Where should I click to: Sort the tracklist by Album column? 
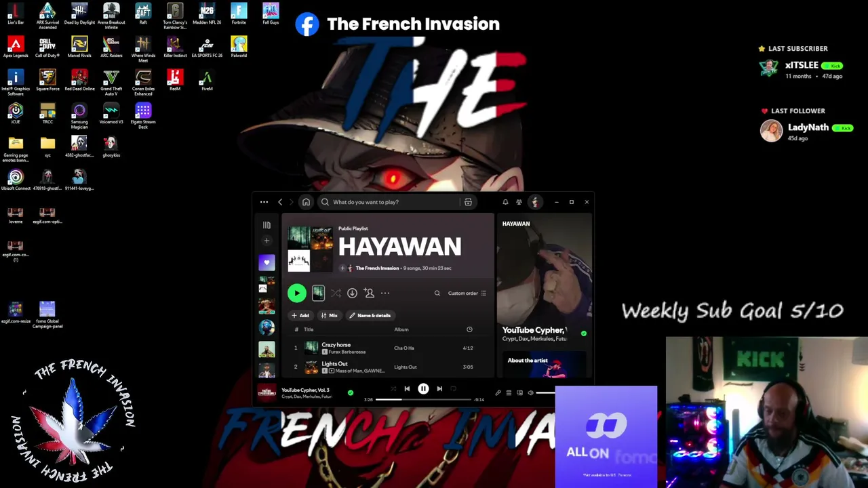pos(401,329)
